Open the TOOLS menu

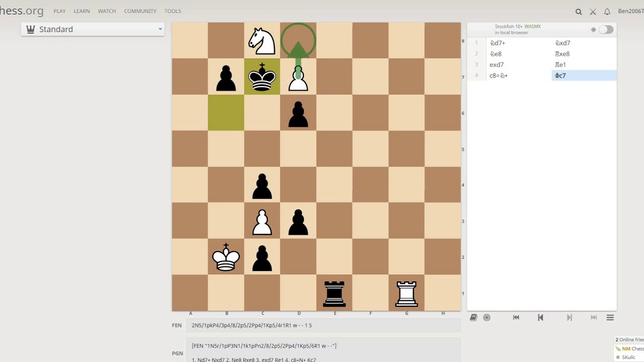pyautogui.click(x=173, y=11)
